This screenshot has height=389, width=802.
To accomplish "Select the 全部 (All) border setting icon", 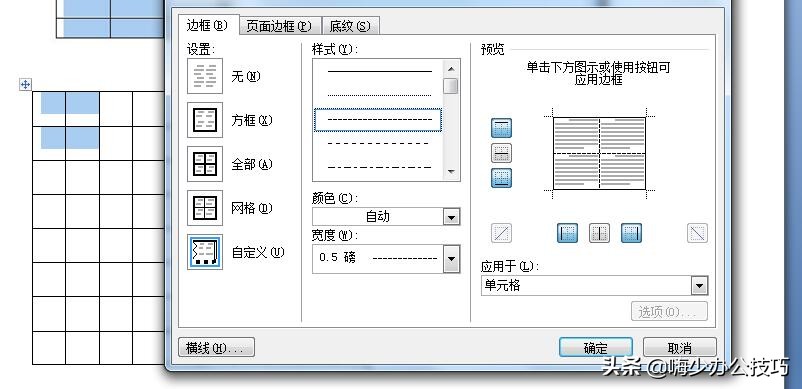I will tap(205, 164).
